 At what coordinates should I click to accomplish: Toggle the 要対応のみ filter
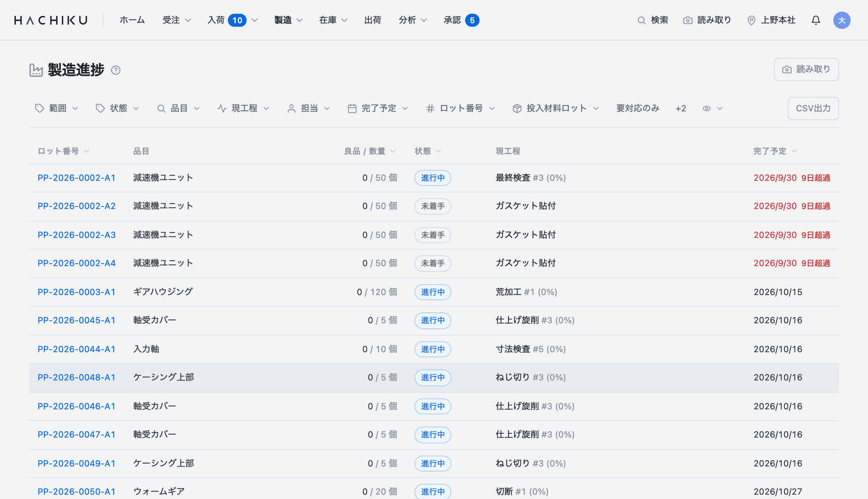(638, 108)
